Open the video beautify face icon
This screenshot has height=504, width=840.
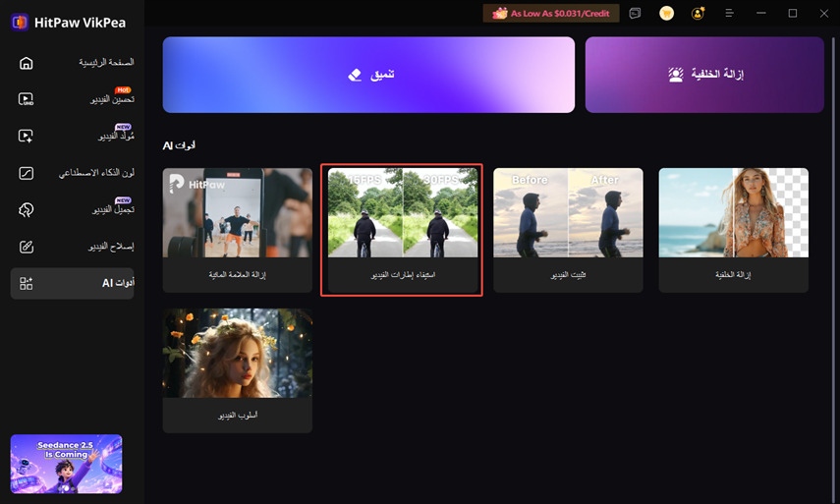(26, 209)
